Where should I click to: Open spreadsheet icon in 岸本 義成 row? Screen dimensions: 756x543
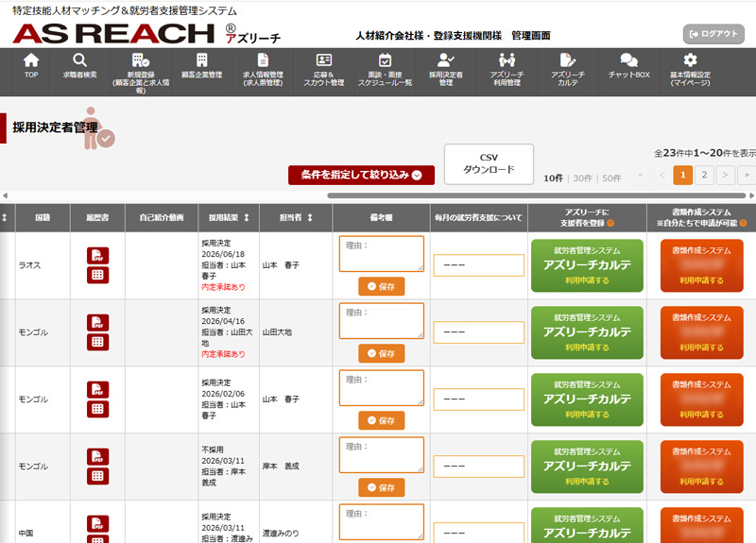[x=98, y=476]
